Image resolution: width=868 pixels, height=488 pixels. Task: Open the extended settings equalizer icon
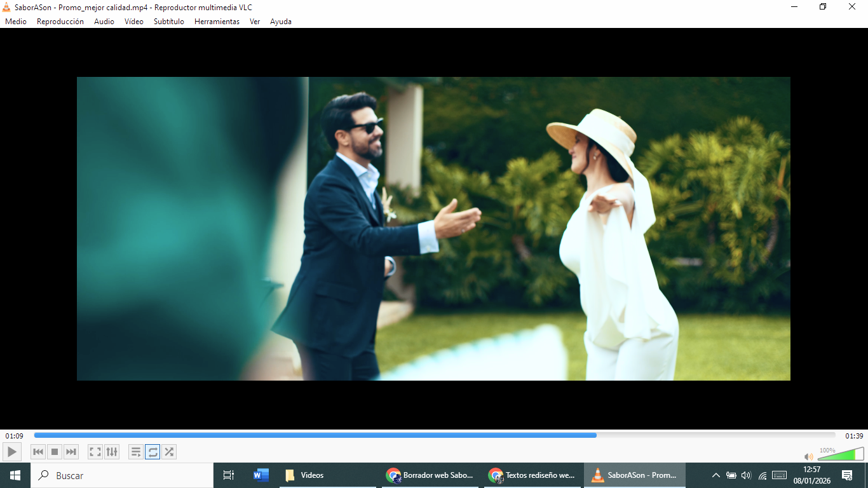pos(112,452)
